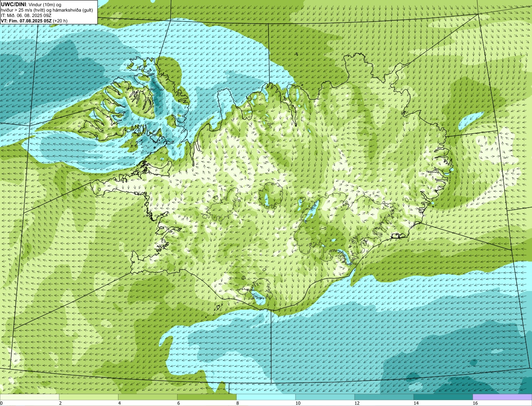Viewport: 532px width, 406px height.
Task: Click the teal 12–14 m/s legend swatch
Action: (x=384, y=397)
